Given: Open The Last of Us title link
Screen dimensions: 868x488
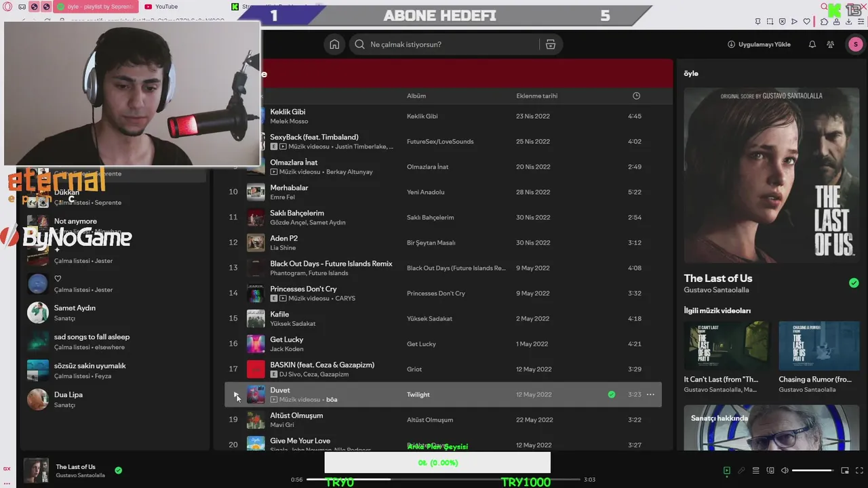Looking at the screenshot, I should click(718, 278).
